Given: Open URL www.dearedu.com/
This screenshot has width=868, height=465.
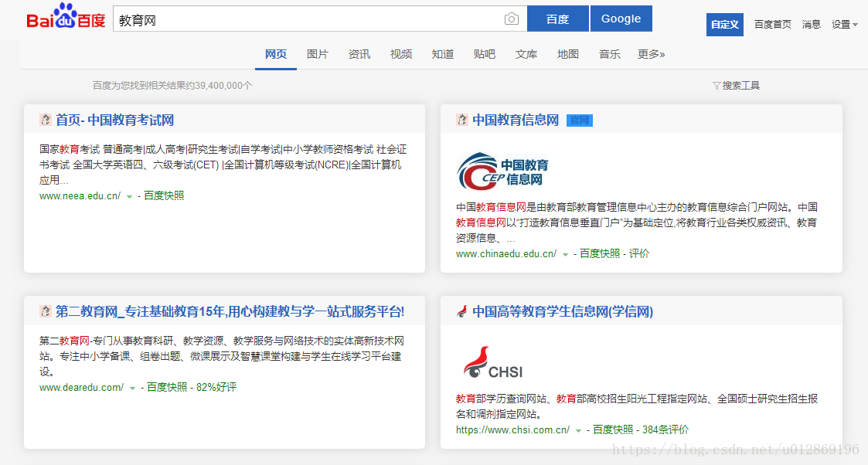Looking at the screenshot, I should pos(81,388).
